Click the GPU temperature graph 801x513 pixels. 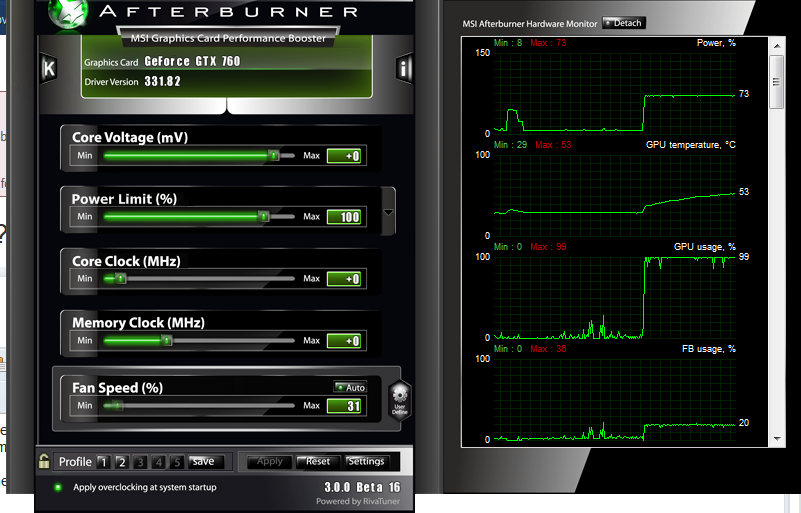pyautogui.click(x=615, y=195)
